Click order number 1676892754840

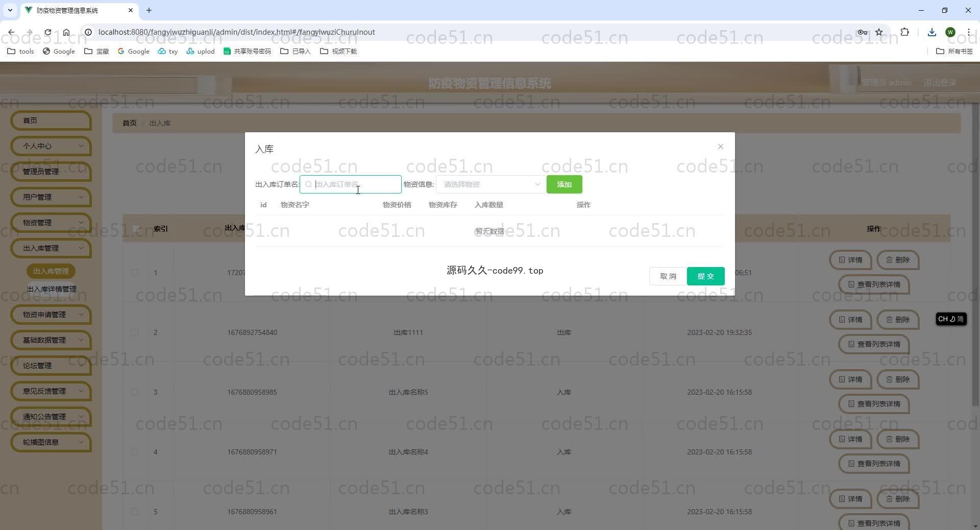click(x=252, y=332)
